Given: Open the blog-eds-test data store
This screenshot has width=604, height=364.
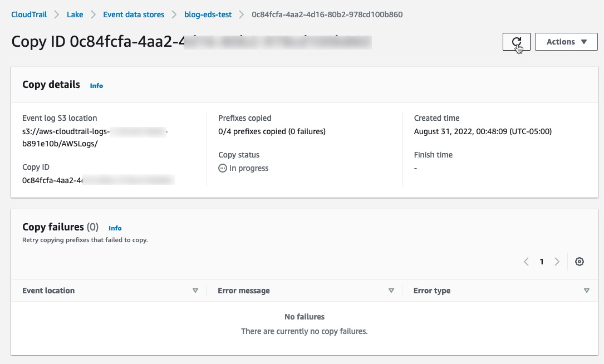Looking at the screenshot, I should 208,14.
